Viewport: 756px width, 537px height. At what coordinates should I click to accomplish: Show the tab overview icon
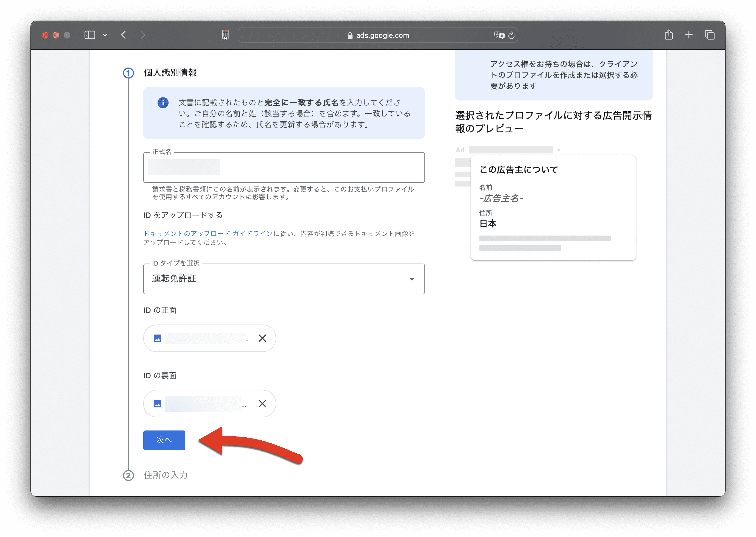(x=709, y=35)
